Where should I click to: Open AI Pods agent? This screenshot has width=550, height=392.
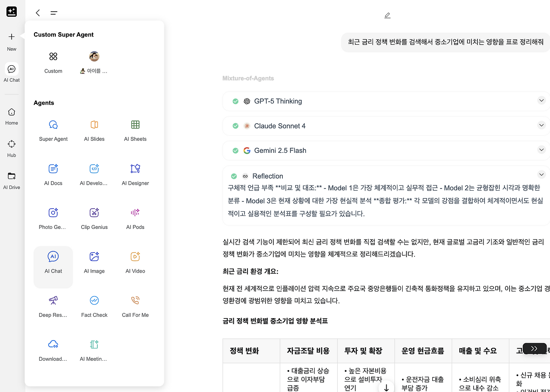click(135, 219)
